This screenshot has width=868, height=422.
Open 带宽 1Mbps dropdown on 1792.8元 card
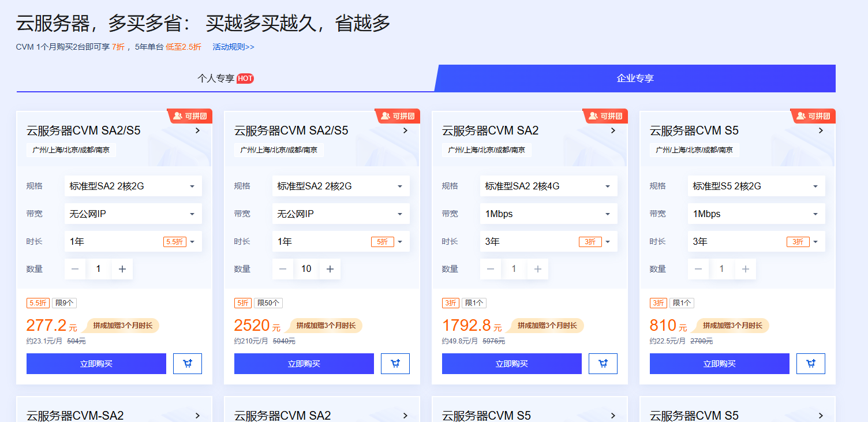(x=549, y=214)
